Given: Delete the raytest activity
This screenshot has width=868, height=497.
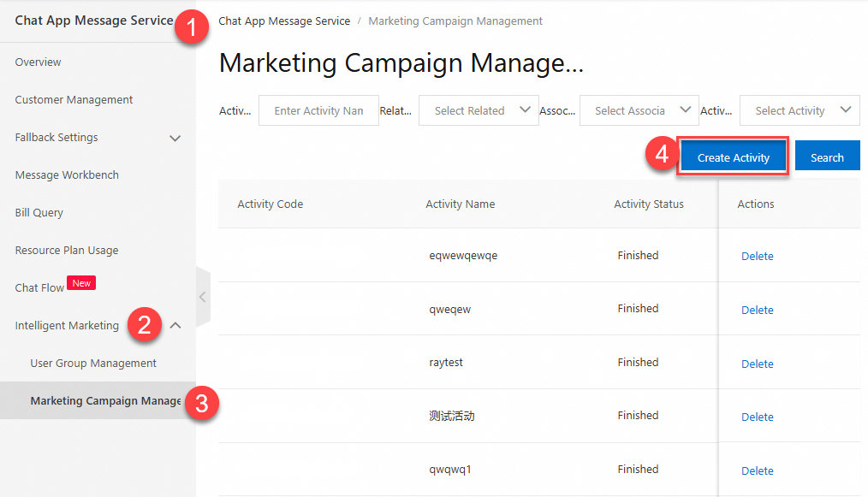Looking at the screenshot, I should click(x=757, y=364).
